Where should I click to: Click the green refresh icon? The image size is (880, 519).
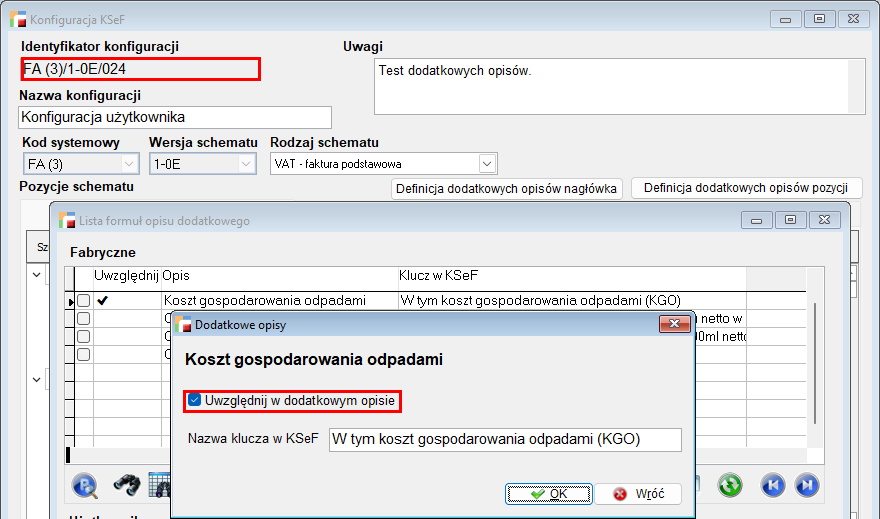[x=731, y=485]
